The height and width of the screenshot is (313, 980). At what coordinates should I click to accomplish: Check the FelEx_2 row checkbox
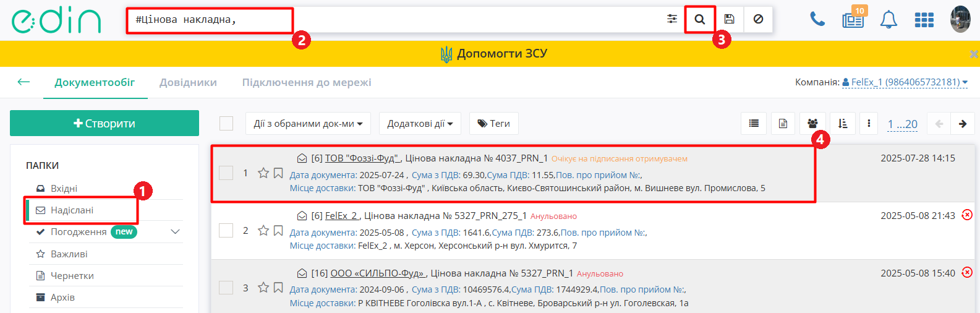(x=226, y=231)
